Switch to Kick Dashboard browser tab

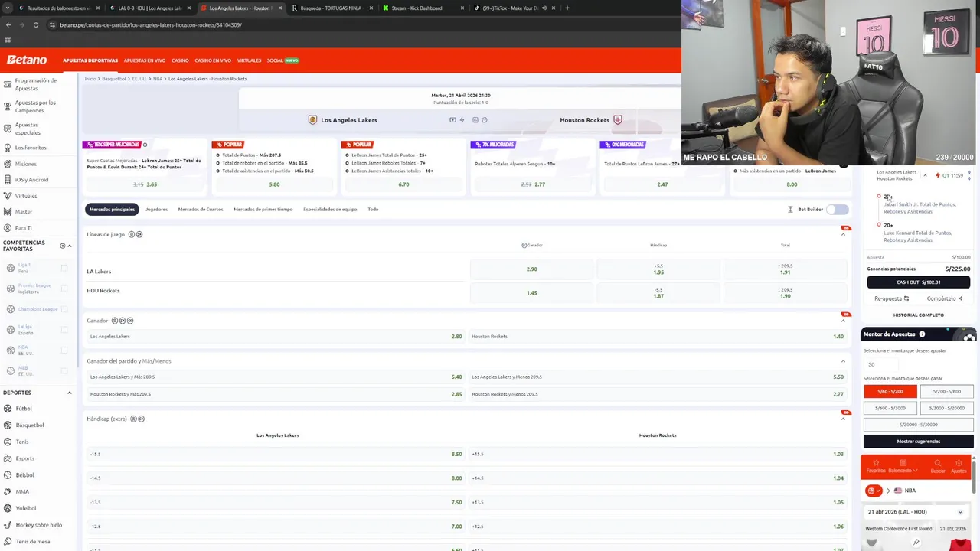[423, 8]
